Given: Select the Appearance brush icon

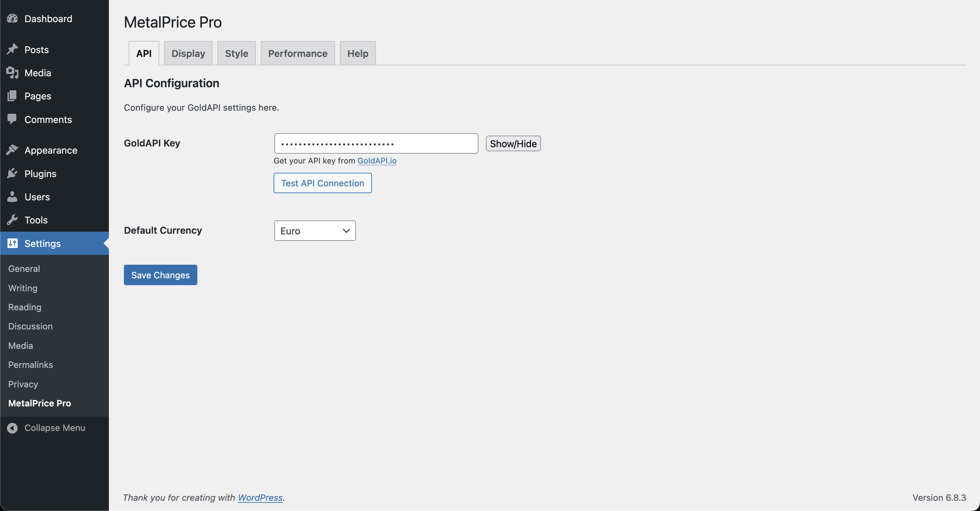Looking at the screenshot, I should pyautogui.click(x=13, y=150).
